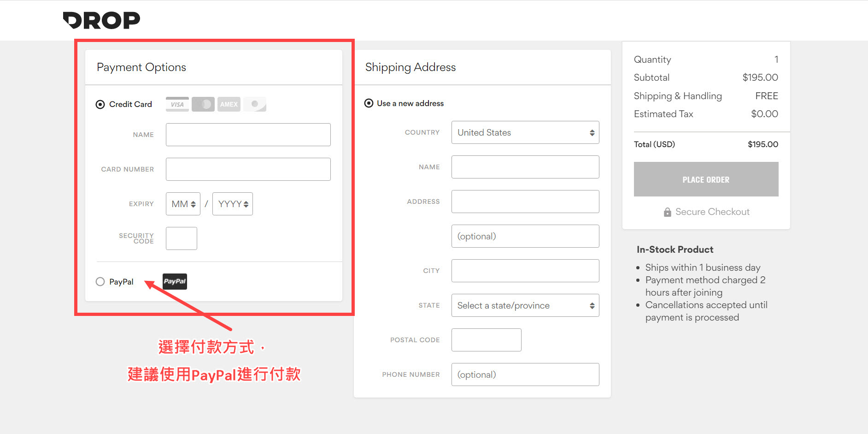Open the expiry month MM dropdown
This screenshot has width=868, height=434.
183,204
